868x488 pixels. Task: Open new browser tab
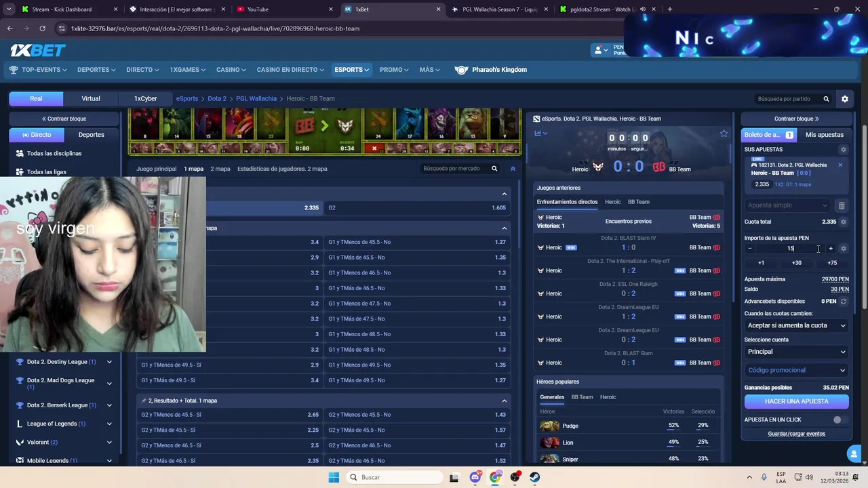point(669,9)
